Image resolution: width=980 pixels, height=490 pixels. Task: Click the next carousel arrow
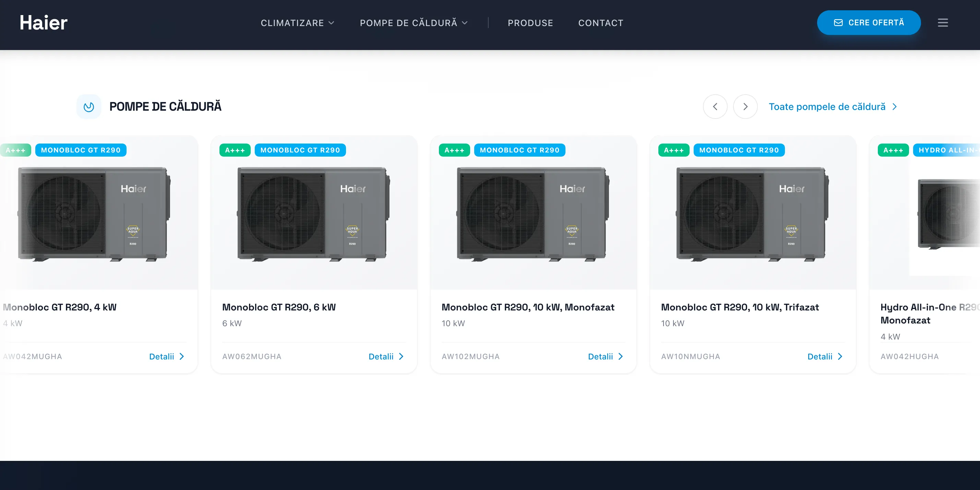(x=745, y=107)
